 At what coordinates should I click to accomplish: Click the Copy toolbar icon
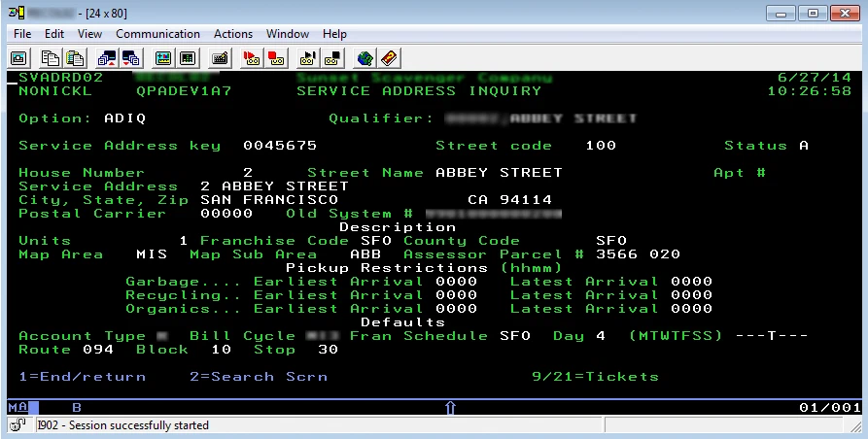51,58
